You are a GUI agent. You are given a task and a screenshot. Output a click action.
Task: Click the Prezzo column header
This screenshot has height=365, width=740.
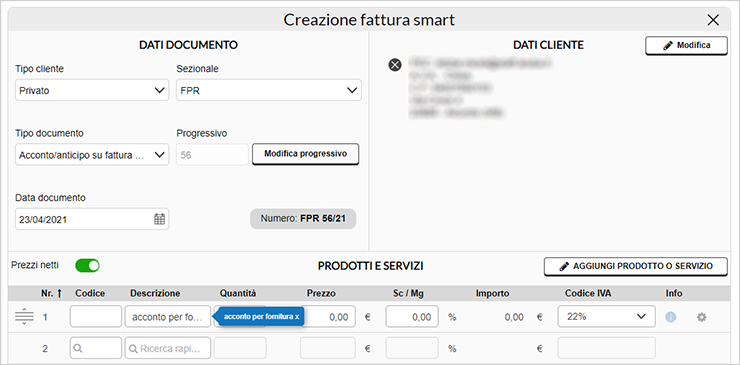coord(321,293)
